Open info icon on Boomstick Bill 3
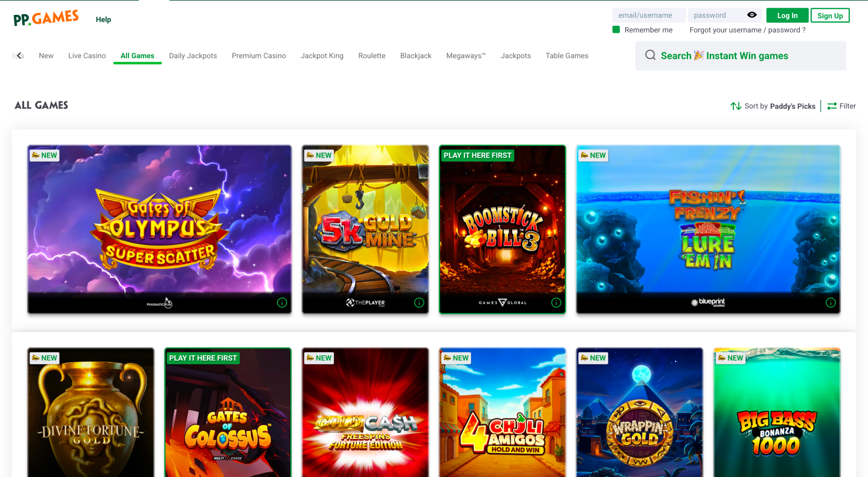Viewport: 868px width, 477px height. pos(556,303)
